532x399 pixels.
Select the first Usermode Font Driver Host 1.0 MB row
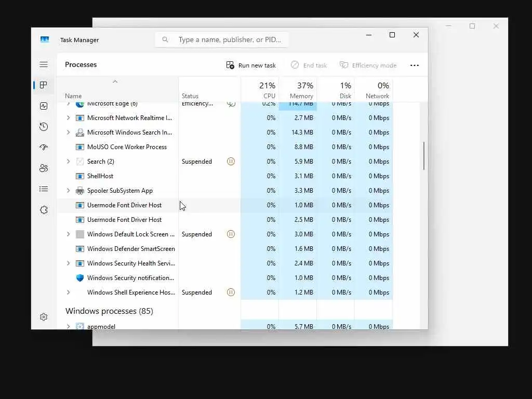(x=224, y=205)
